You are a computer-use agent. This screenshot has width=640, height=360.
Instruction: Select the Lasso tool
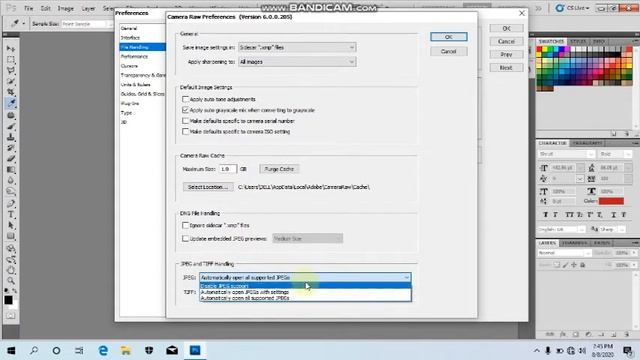coord(11,70)
